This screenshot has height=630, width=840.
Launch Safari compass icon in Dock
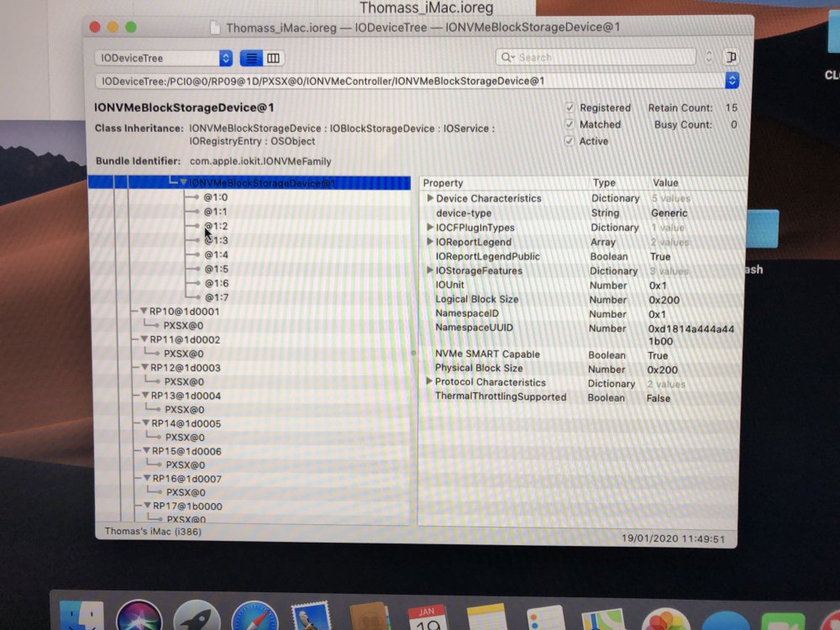255,617
